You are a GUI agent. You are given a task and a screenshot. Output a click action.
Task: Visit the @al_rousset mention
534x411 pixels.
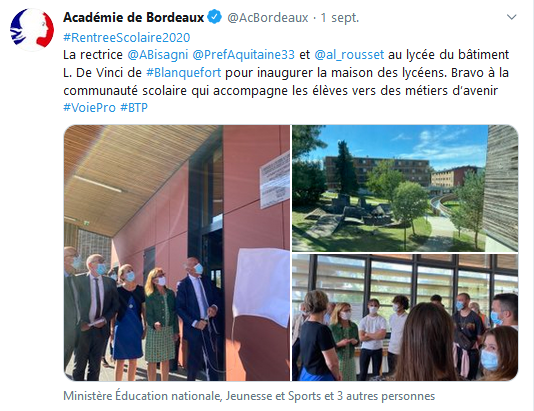[349, 55]
